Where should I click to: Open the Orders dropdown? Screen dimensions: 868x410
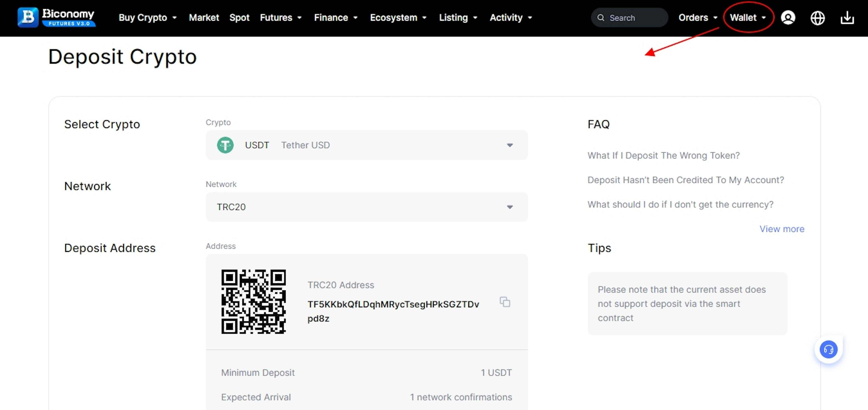point(698,17)
